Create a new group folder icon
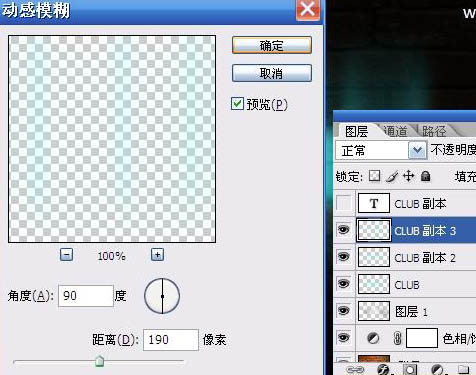Image resolution: width=476 pixels, height=375 pixels. (x=463, y=369)
